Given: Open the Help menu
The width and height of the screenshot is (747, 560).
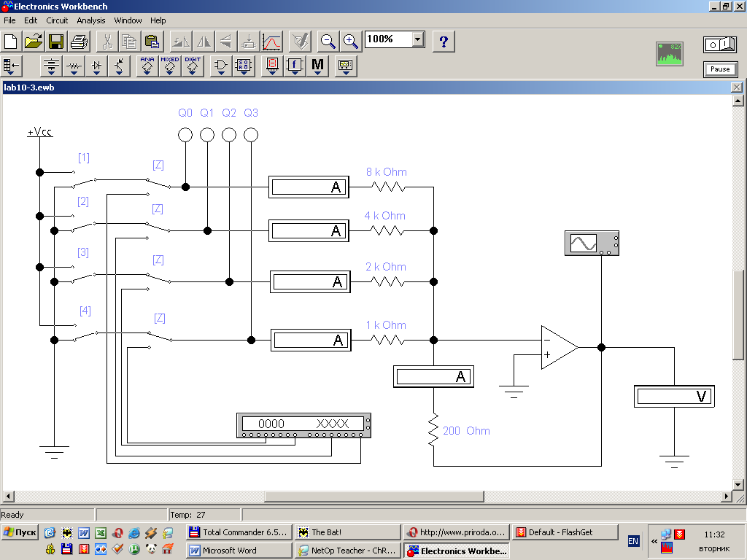Looking at the screenshot, I should tap(158, 20).
